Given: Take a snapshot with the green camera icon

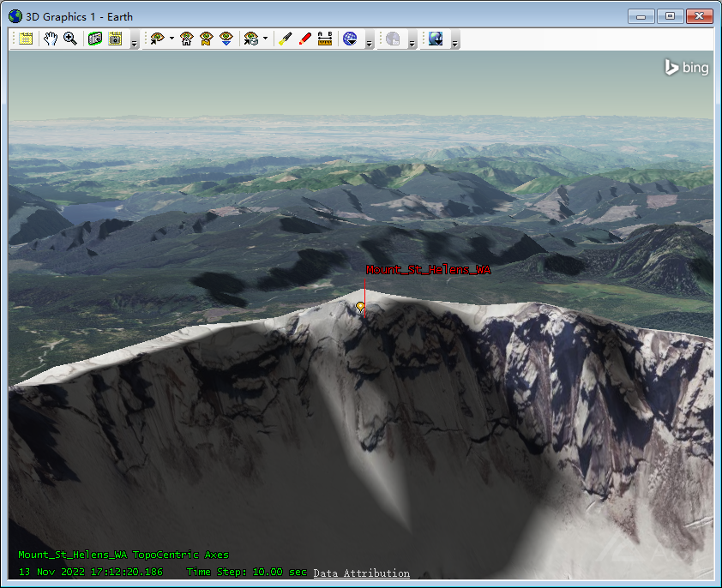Looking at the screenshot, I should (x=95, y=39).
